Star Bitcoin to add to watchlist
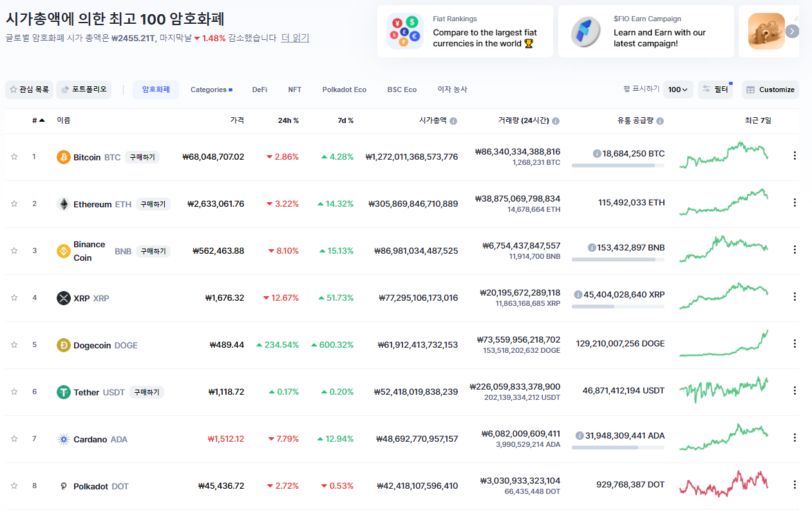The image size is (812, 510). [x=14, y=157]
